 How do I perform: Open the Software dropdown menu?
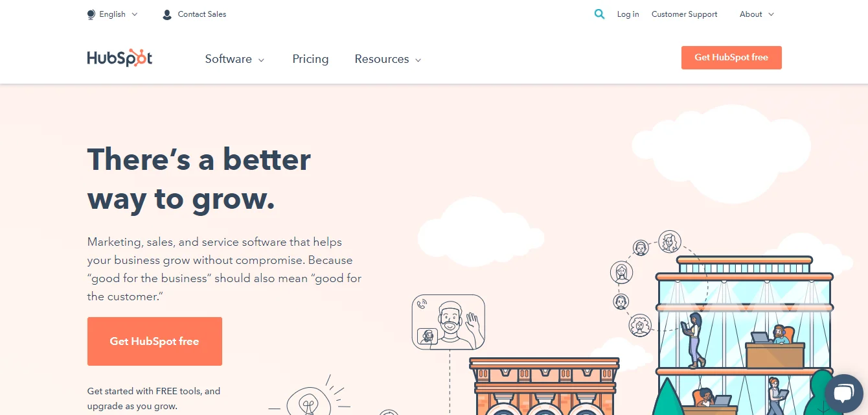(x=234, y=59)
